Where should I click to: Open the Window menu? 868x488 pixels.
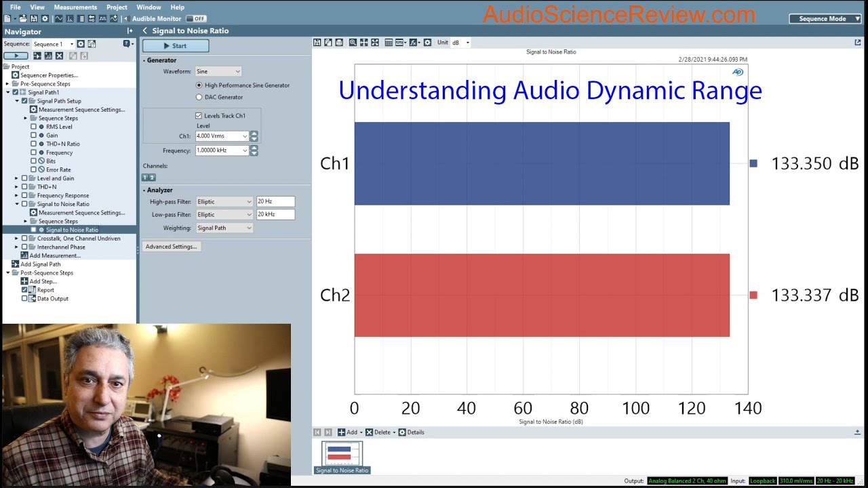[x=149, y=7]
